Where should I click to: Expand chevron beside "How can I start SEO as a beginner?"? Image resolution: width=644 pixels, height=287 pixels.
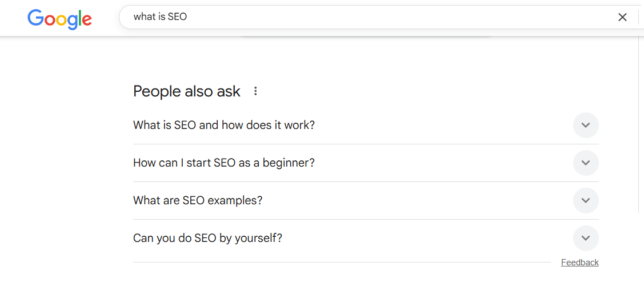click(x=586, y=163)
